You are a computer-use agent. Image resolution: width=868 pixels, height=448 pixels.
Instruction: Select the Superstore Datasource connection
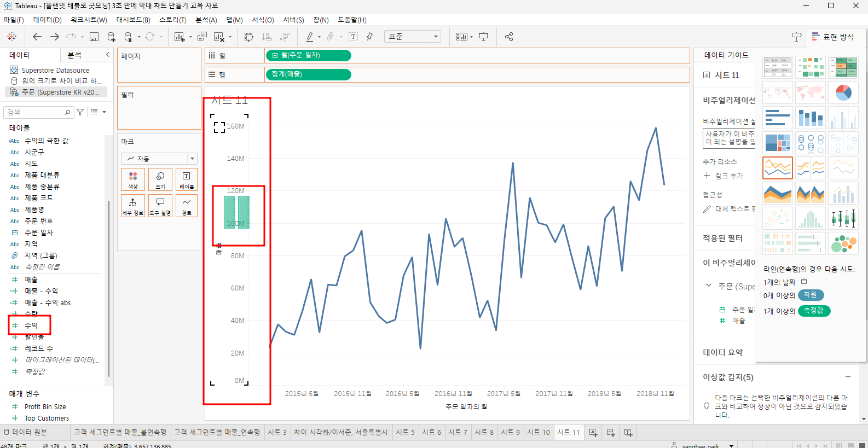(55, 70)
